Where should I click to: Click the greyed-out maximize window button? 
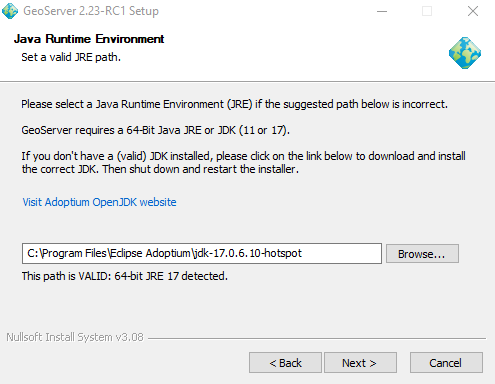click(x=427, y=11)
